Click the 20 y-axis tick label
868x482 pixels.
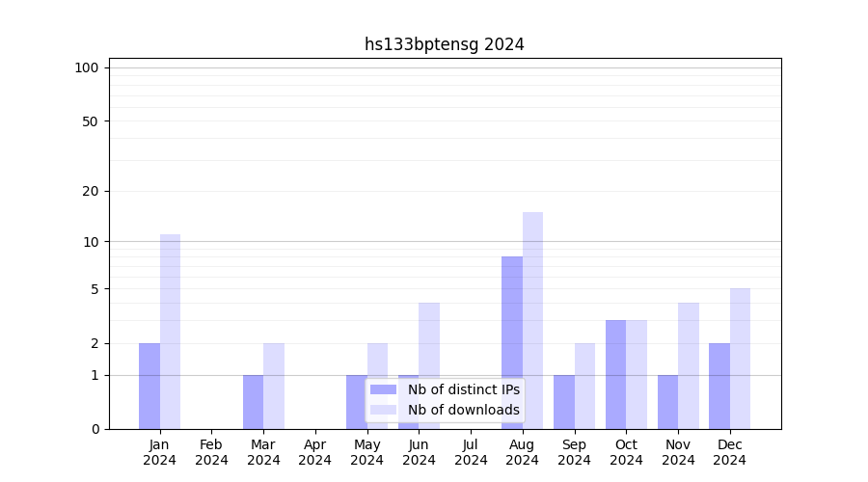91,191
